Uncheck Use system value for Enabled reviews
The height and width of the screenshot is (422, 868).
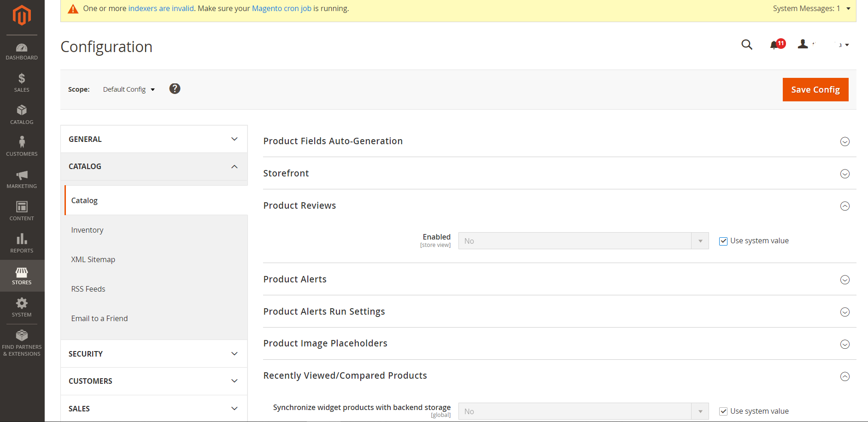723,240
